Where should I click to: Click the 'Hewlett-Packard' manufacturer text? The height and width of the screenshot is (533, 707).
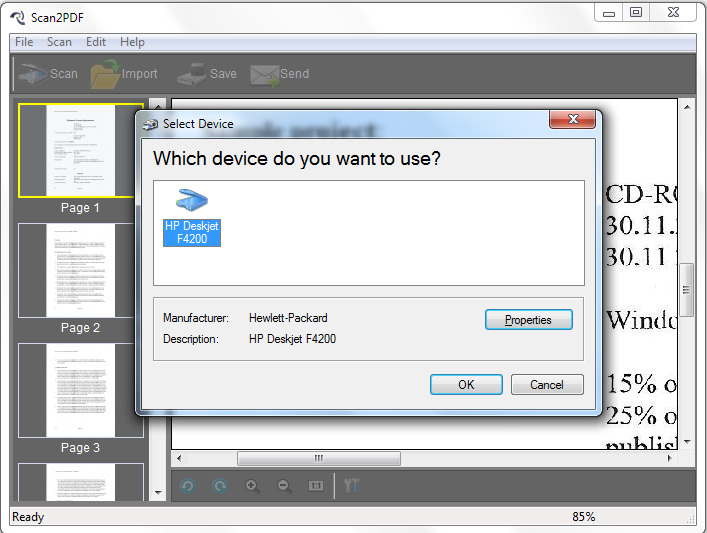pyautogui.click(x=288, y=318)
